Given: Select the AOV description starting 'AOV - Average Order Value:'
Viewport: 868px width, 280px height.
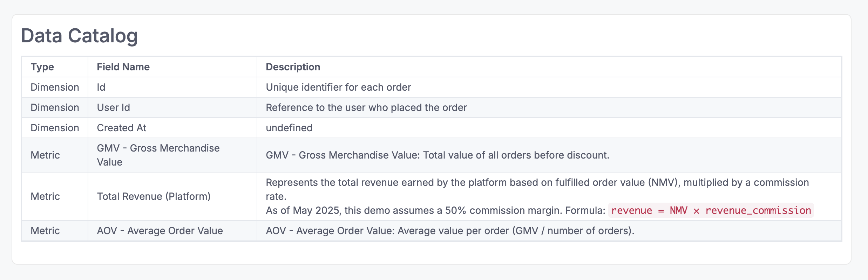Looking at the screenshot, I should pos(450,231).
